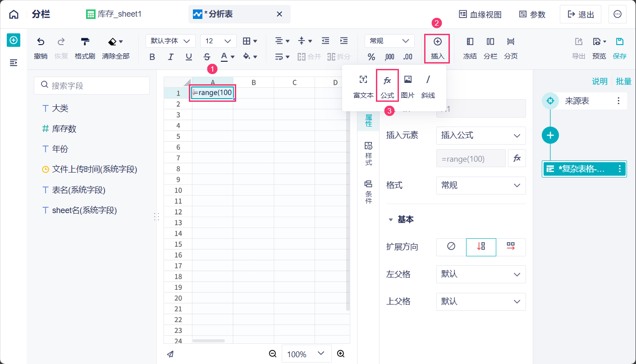Switch to the 样式 panel tab

point(368,154)
